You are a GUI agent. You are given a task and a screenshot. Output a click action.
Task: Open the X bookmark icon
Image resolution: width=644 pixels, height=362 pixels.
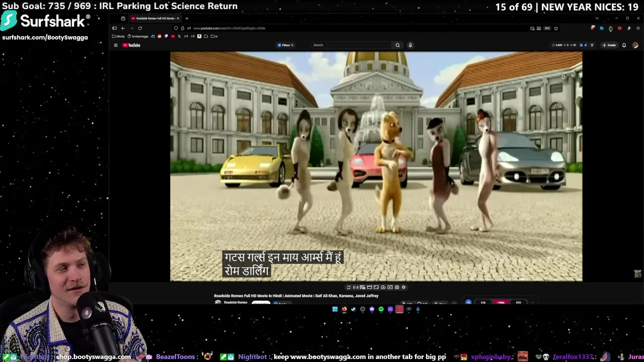[x=179, y=36]
